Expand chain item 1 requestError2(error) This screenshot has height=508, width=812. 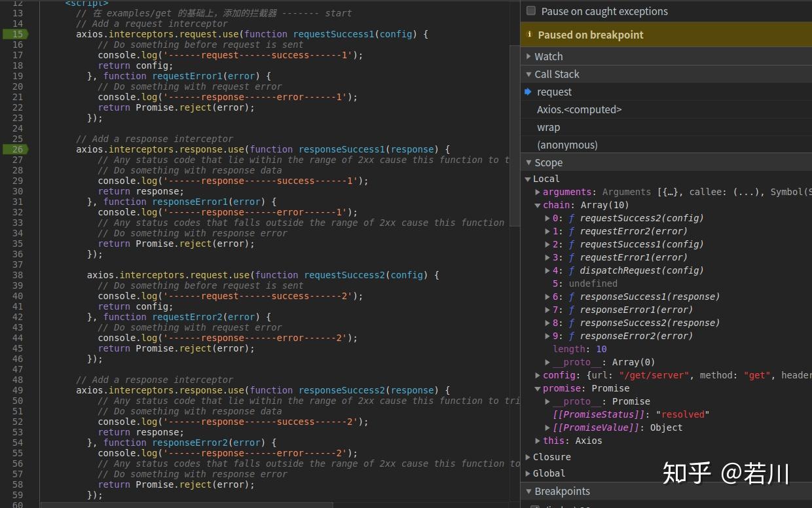coord(547,231)
